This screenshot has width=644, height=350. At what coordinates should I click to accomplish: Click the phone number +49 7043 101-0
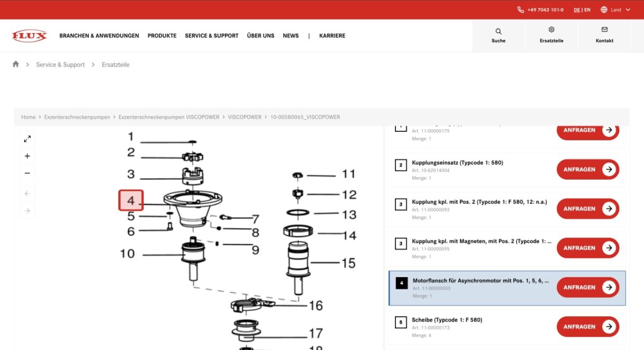tap(545, 10)
